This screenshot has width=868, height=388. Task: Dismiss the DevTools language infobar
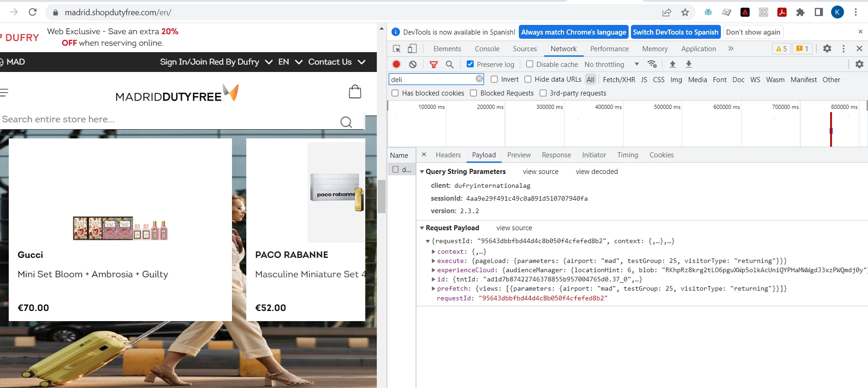pyautogui.click(x=860, y=32)
